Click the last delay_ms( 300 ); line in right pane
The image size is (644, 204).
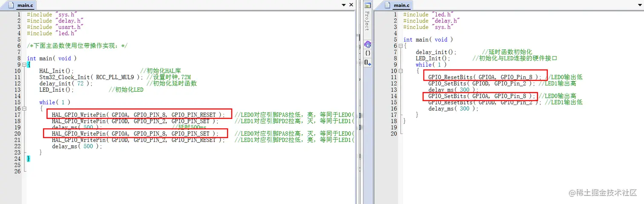(x=454, y=108)
